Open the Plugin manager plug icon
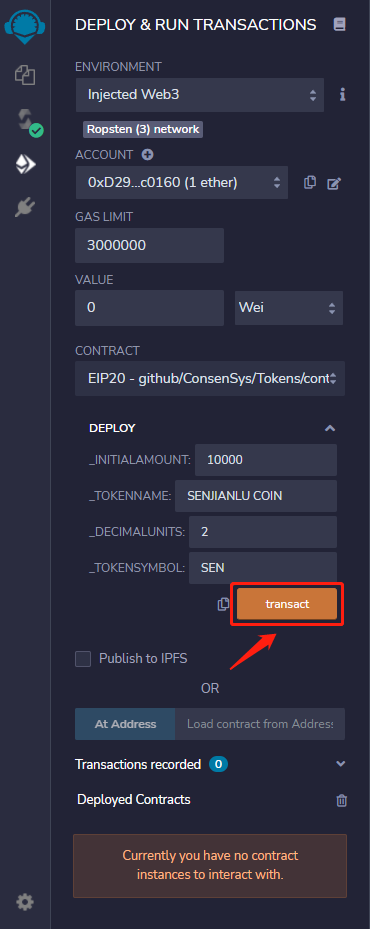This screenshot has width=370, height=929. [25, 207]
